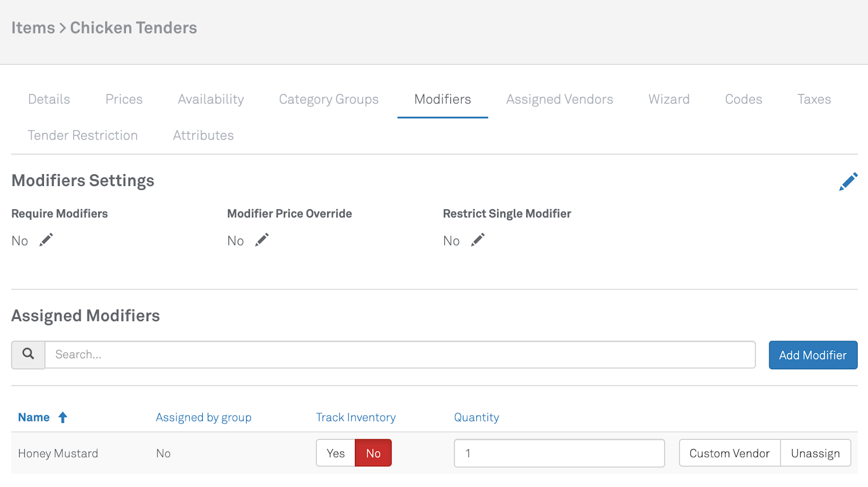Unassign the Honey Mustard modifier
The width and height of the screenshot is (868, 487).
(x=815, y=453)
